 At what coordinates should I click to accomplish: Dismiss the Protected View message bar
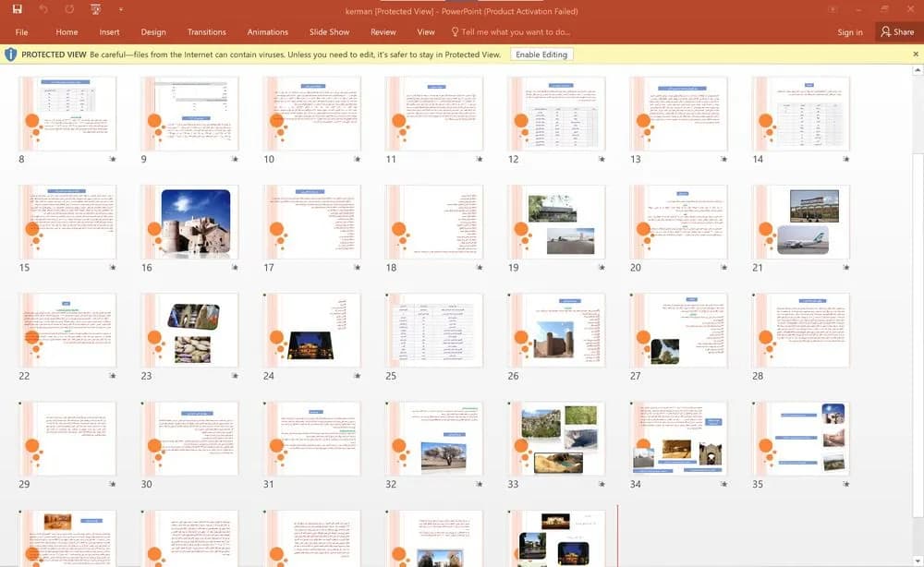click(915, 54)
